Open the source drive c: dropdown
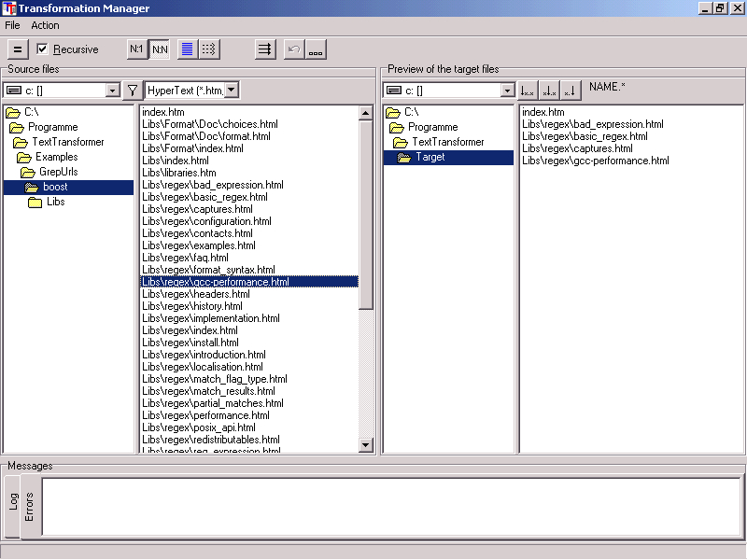This screenshot has height=560, width=747. point(113,91)
